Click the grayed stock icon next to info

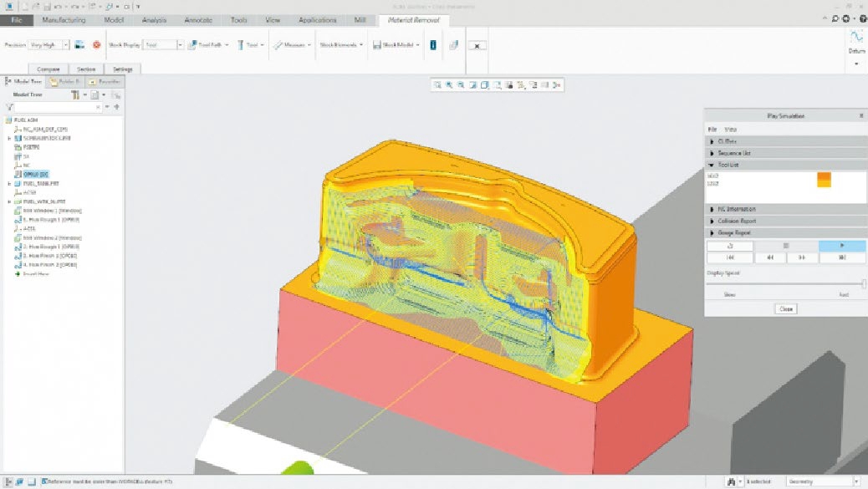point(454,45)
